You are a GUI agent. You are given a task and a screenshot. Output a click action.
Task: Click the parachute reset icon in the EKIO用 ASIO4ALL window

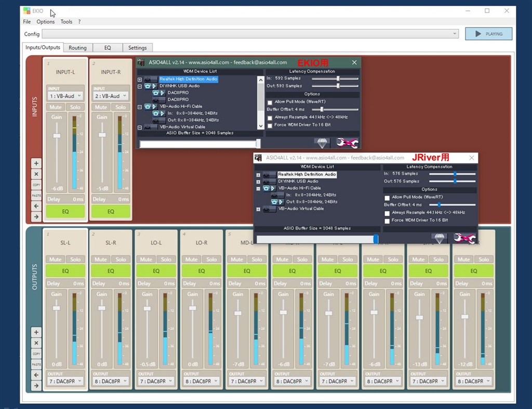[322, 143]
